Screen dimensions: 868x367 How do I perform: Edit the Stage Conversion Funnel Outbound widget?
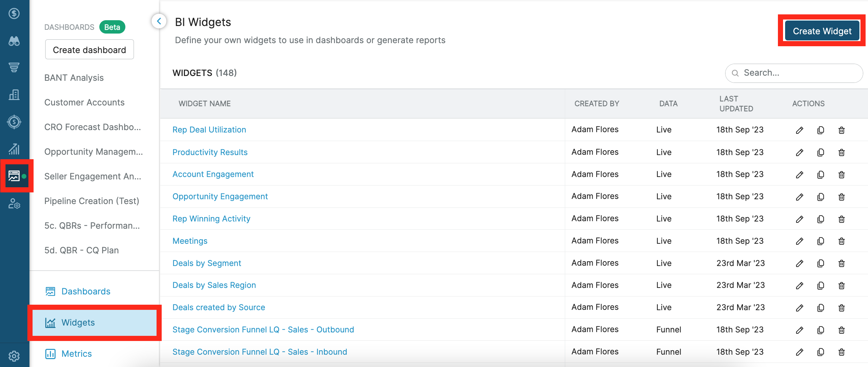coord(799,330)
